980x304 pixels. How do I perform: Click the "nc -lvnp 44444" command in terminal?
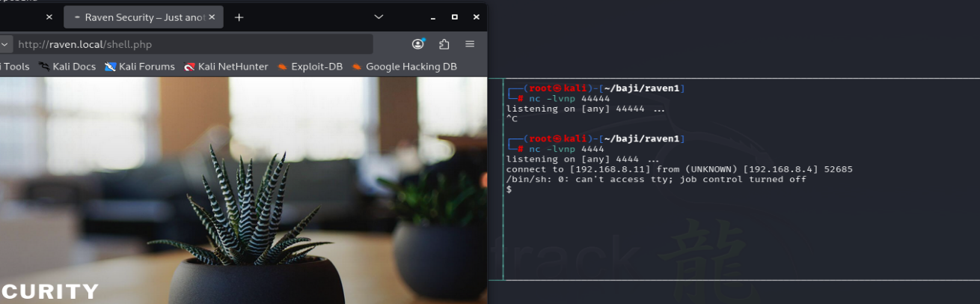[x=570, y=99]
